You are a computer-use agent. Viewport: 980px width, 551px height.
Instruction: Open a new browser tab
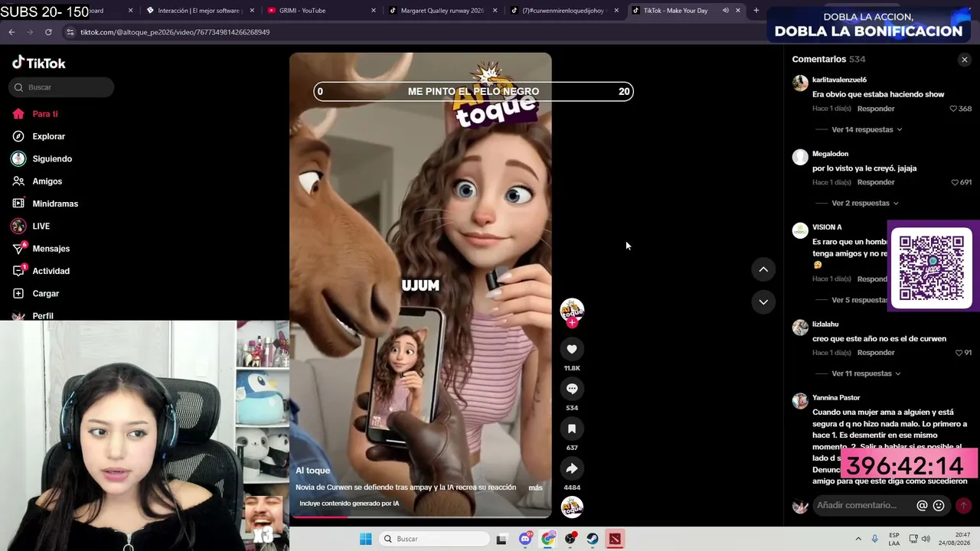point(756,11)
